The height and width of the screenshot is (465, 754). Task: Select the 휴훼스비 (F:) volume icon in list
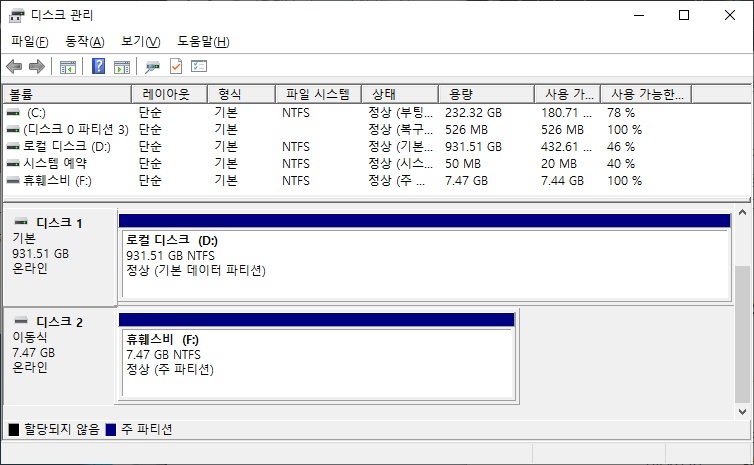pos(13,180)
